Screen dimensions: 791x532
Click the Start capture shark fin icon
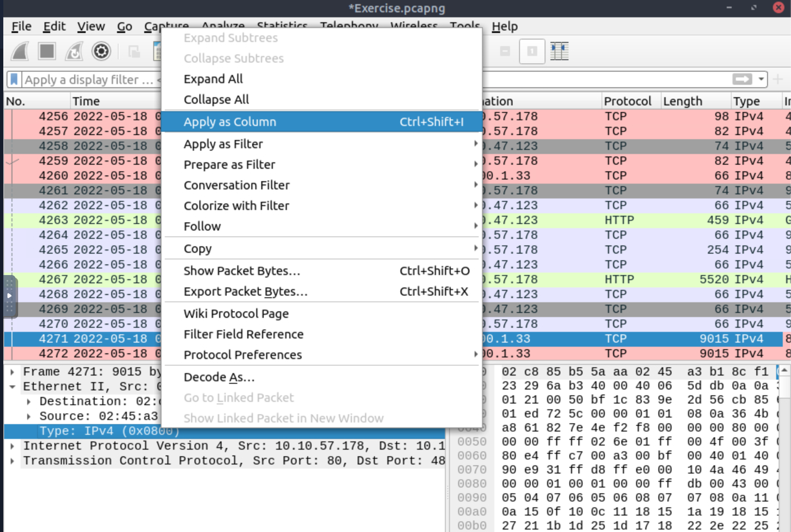coord(20,52)
